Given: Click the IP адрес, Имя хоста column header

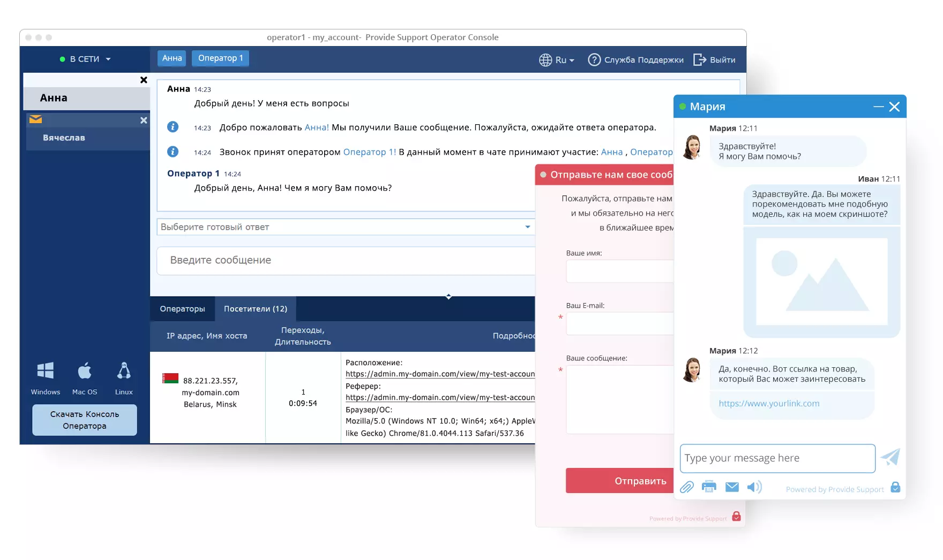Looking at the screenshot, I should 207,336.
